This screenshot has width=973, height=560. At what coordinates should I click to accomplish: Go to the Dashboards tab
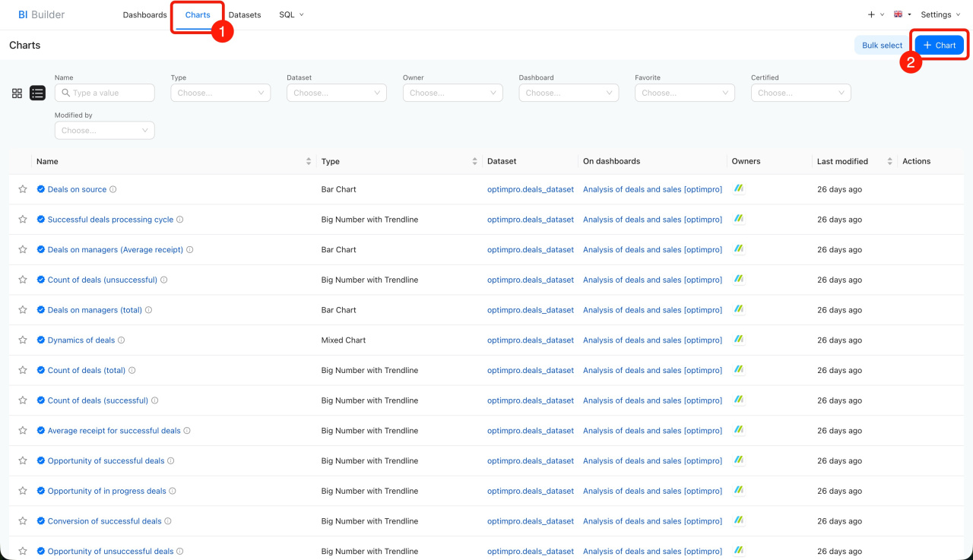[x=144, y=14]
